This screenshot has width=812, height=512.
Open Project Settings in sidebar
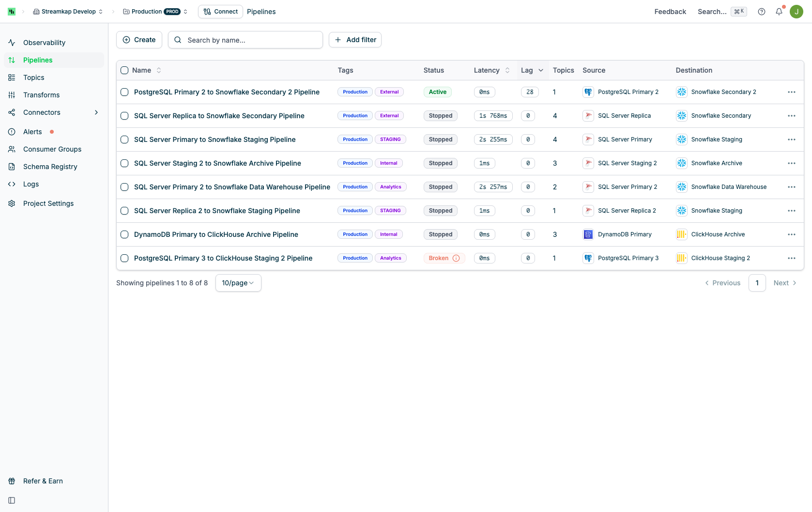click(54, 203)
